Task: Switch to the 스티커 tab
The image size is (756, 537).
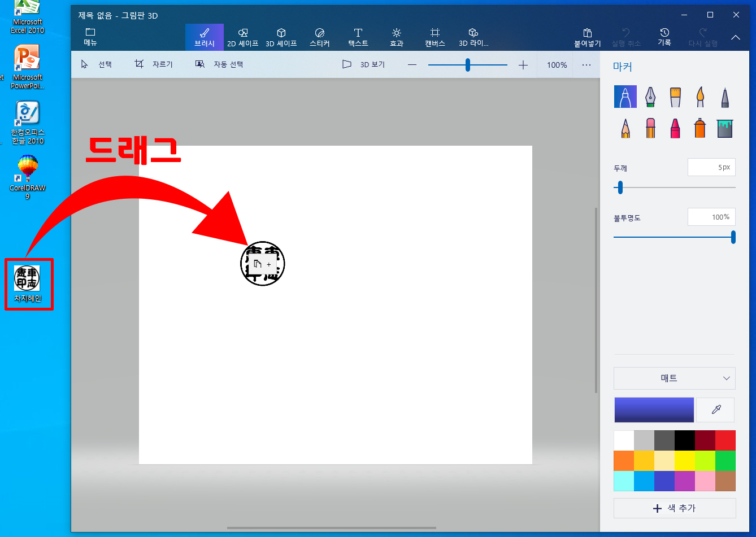Action: (319, 37)
